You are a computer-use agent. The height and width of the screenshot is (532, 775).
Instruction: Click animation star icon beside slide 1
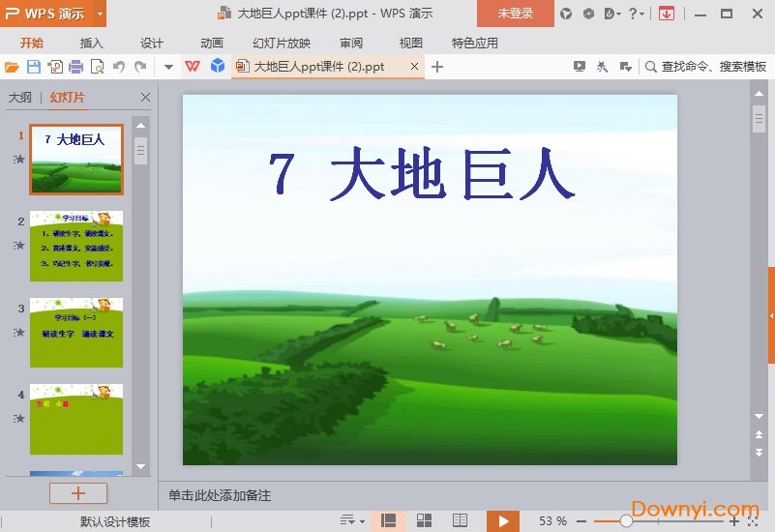tap(19, 159)
